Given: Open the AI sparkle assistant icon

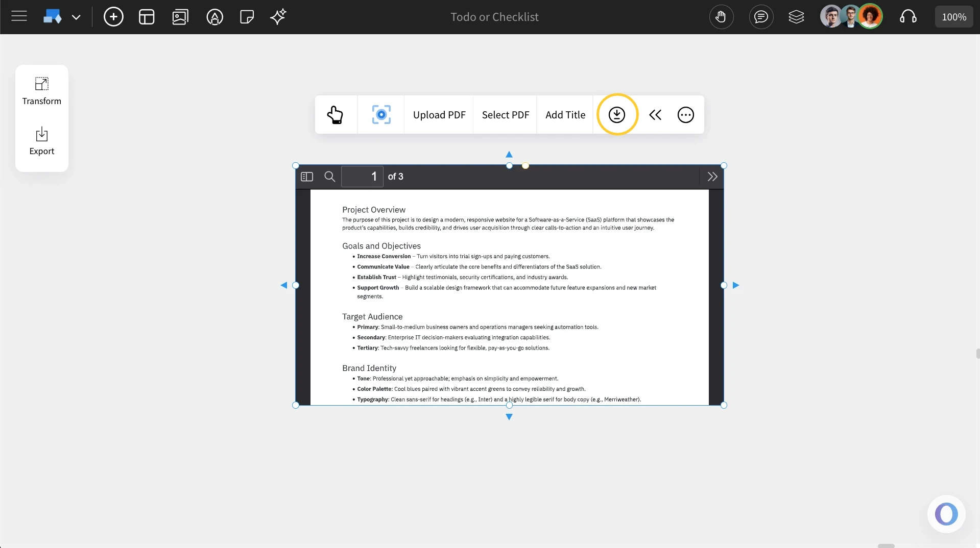Looking at the screenshot, I should [278, 17].
